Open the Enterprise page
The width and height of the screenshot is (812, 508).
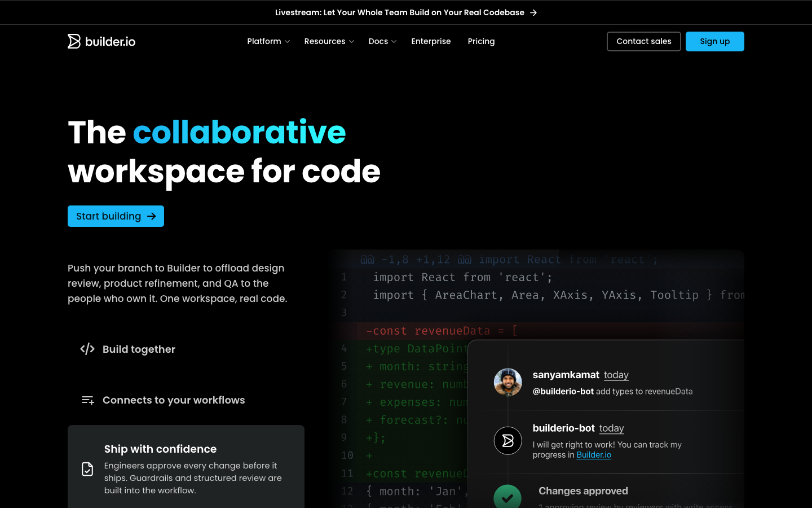click(431, 41)
